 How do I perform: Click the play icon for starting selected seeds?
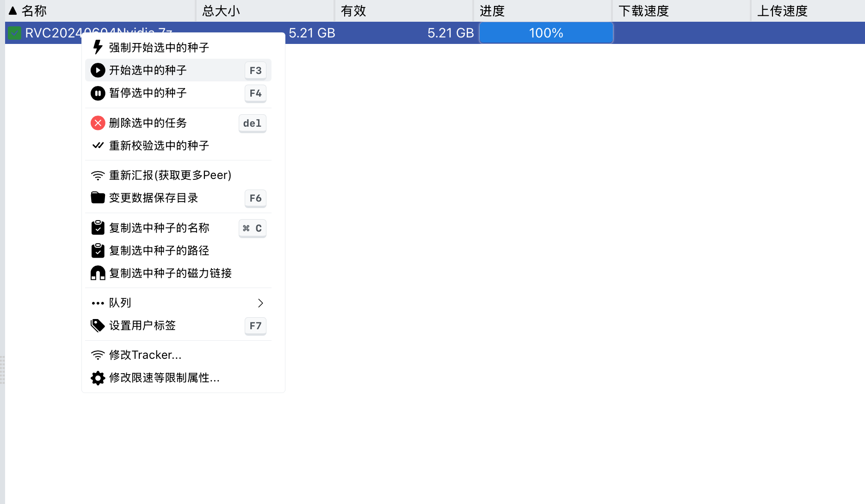coord(98,70)
